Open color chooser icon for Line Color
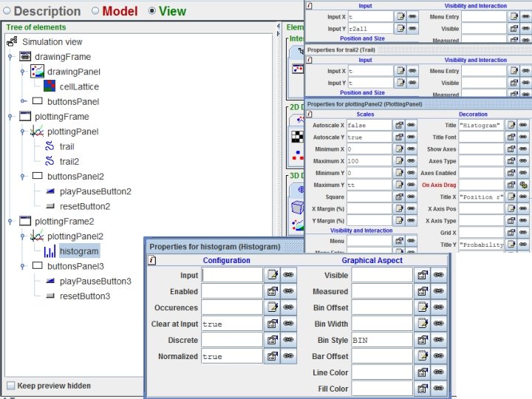The height and width of the screenshot is (399, 532). [423, 372]
